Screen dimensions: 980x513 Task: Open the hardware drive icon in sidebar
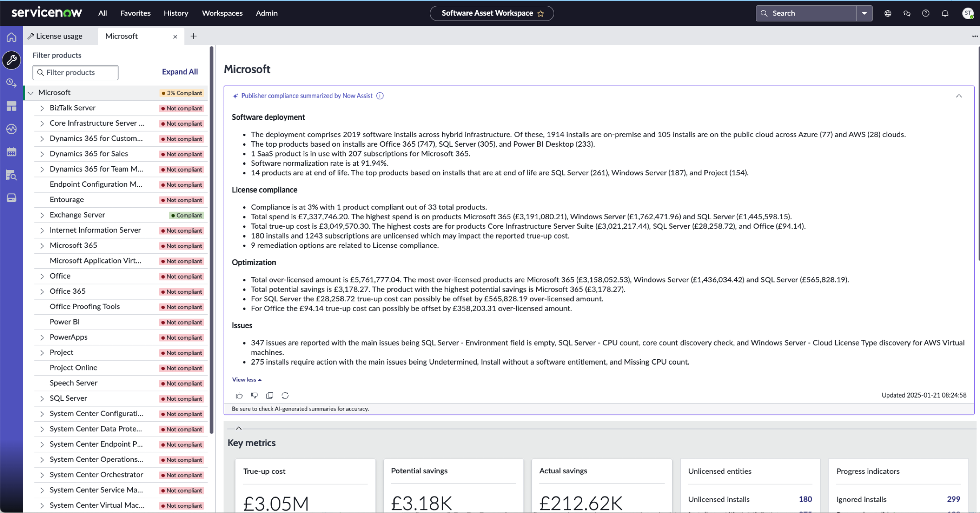click(x=12, y=198)
